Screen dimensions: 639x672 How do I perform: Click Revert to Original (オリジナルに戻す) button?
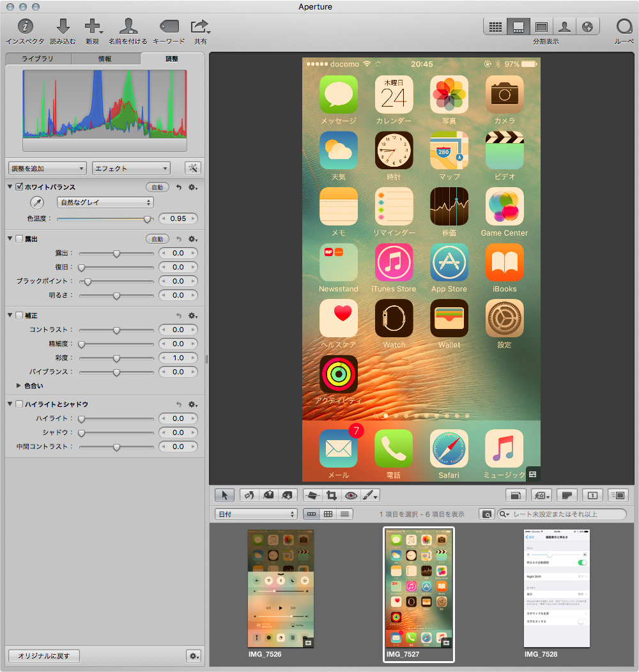coord(43,656)
